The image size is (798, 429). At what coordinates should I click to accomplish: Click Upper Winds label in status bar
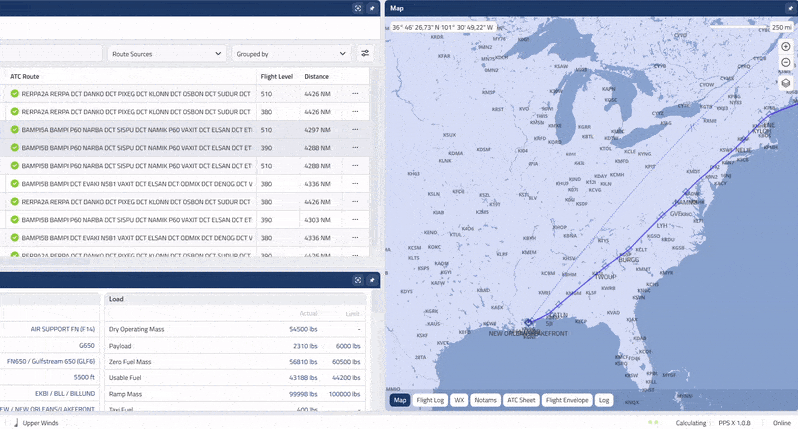pyautogui.click(x=40, y=423)
